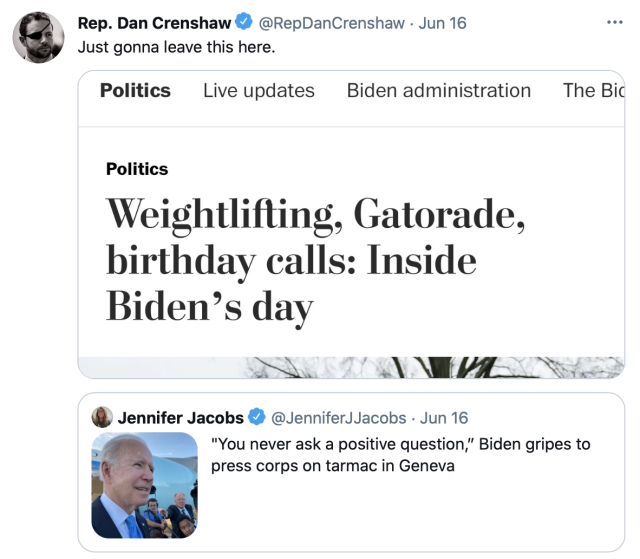Click verified badge beside Rep. Dan Crenshaw
640x559 pixels.
(244, 22)
